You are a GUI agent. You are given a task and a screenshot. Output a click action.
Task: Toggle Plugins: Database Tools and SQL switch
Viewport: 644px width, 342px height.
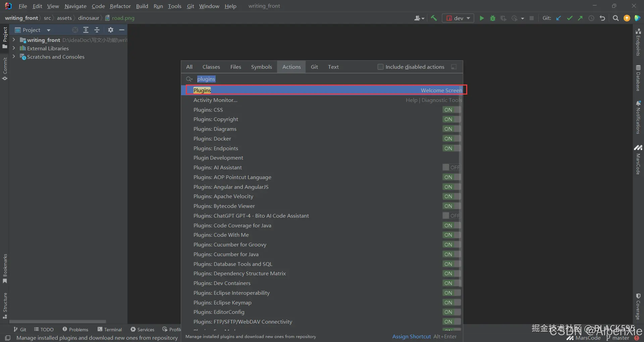pyautogui.click(x=451, y=264)
